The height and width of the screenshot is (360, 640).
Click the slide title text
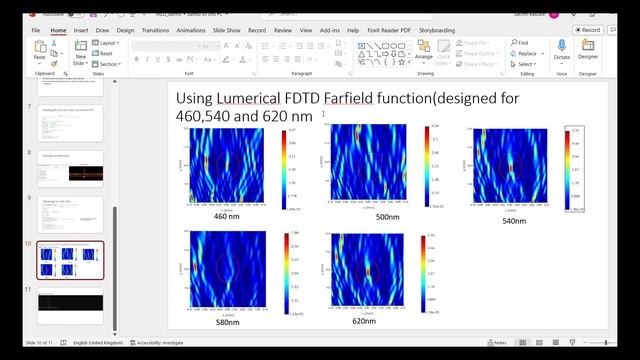tap(347, 107)
